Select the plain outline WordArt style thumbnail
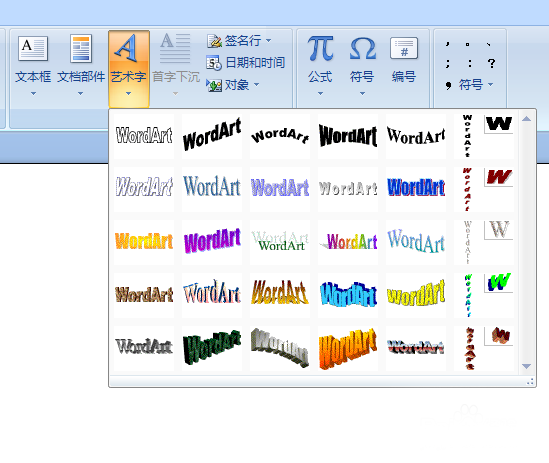 (144, 136)
